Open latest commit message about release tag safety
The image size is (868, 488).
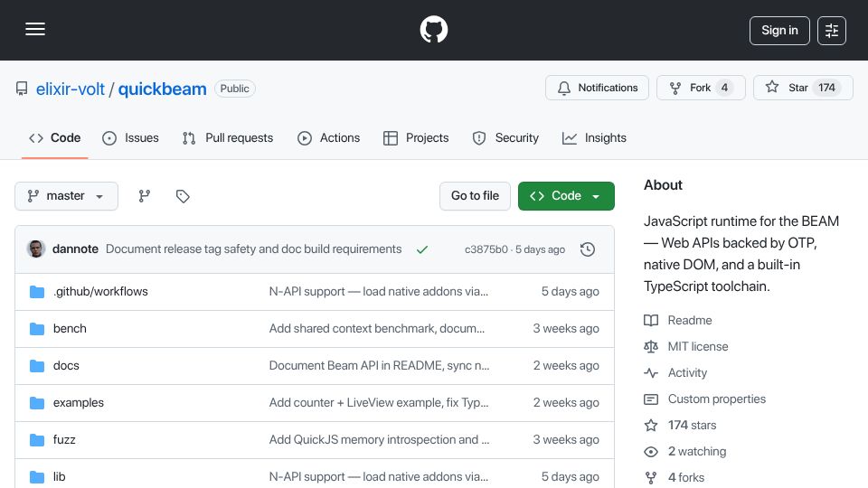pos(253,249)
